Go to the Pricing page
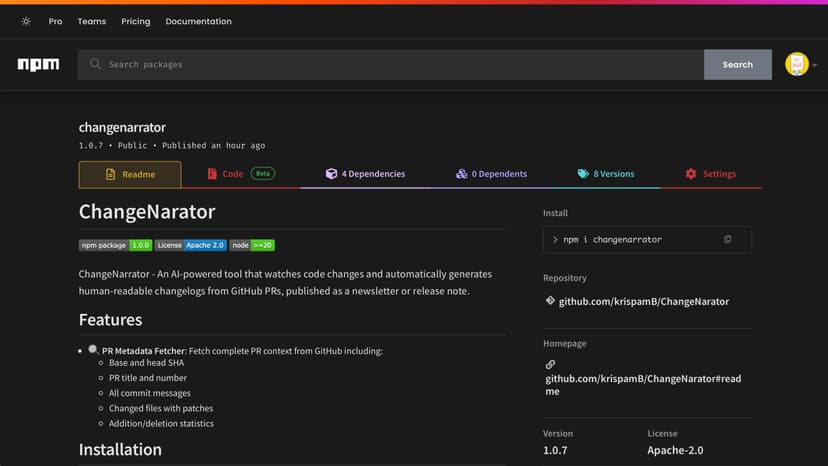The height and width of the screenshot is (466, 828). (136, 22)
